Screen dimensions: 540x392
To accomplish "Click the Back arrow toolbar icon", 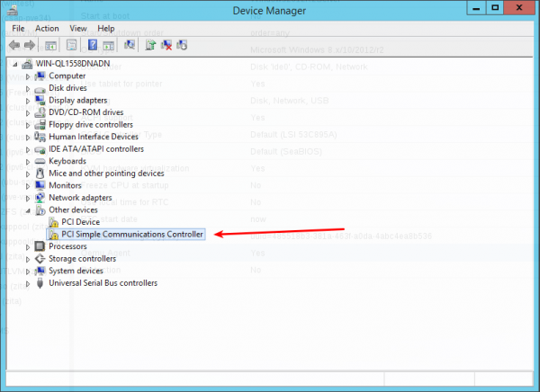I will [15, 44].
